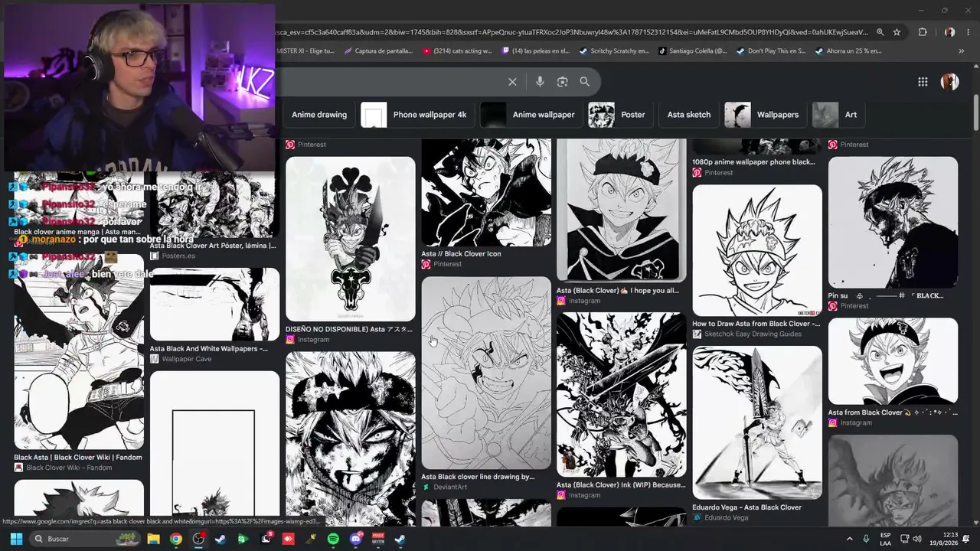Filter results by Poster
The height and width of the screenshot is (551, 980).
620,115
